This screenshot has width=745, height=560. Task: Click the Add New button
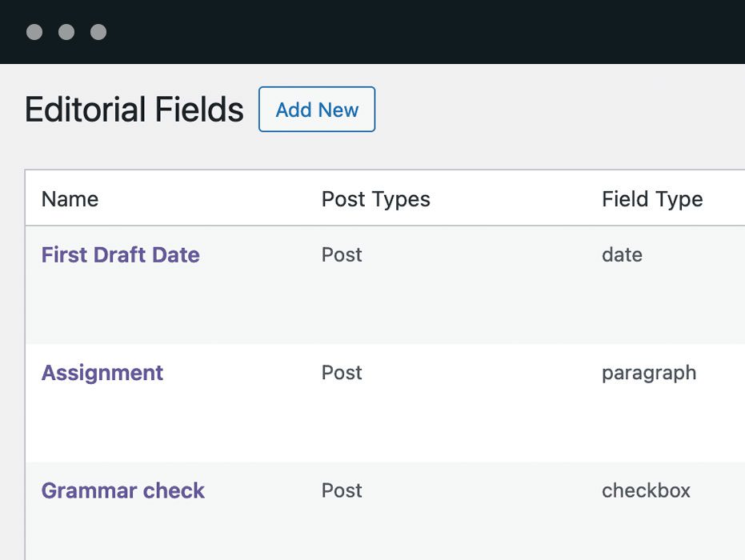(x=317, y=110)
